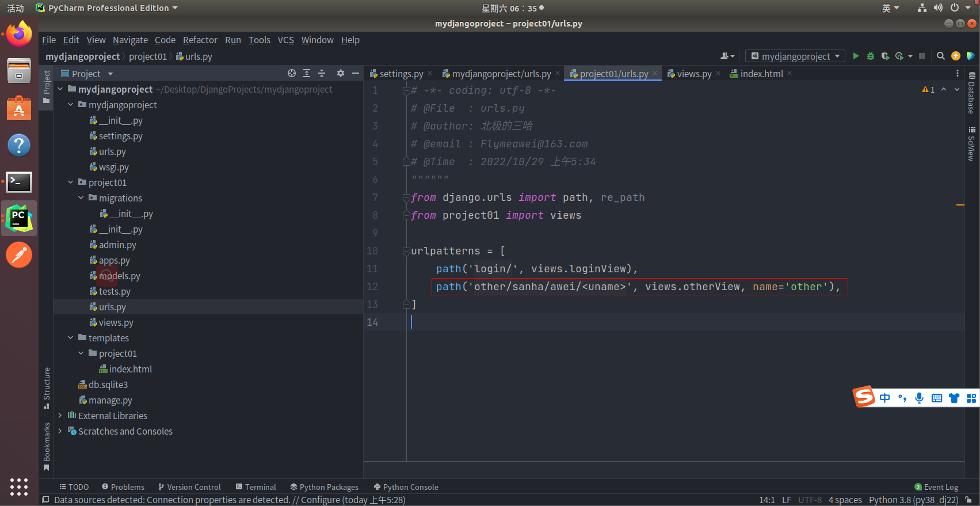Open Python Console tool window
The image size is (980, 506).
(406, 487)
